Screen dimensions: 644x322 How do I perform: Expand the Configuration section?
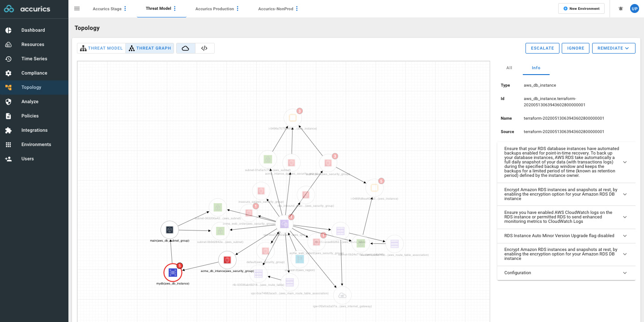pos(566,273)
